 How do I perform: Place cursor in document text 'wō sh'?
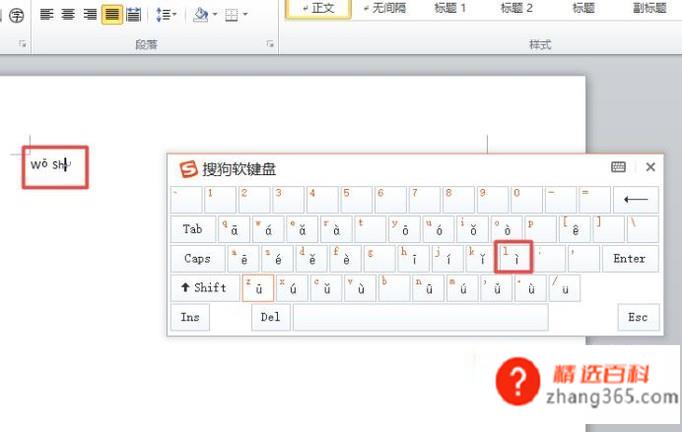pos(49,164)
